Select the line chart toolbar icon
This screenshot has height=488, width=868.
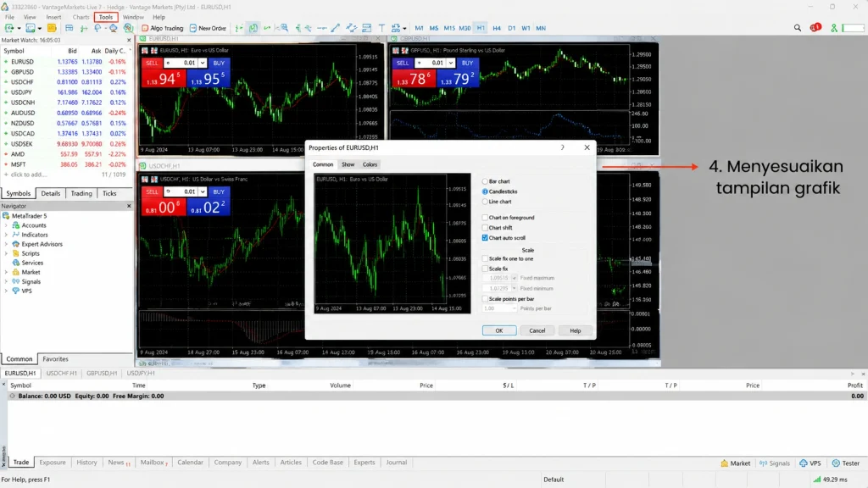click(x=267, y=28)
